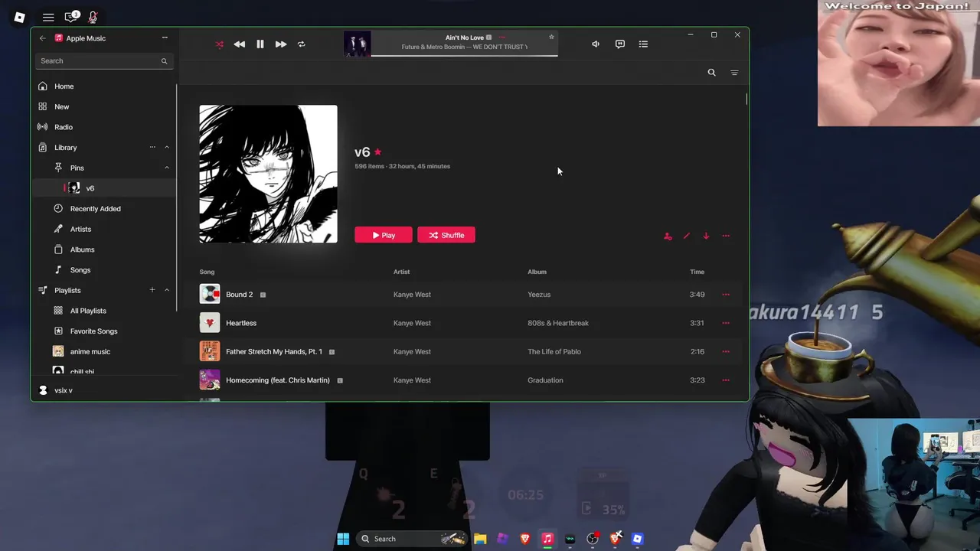Click the sidebar Search field
This screenshot has height=551, width=980.
pos(104,61)
